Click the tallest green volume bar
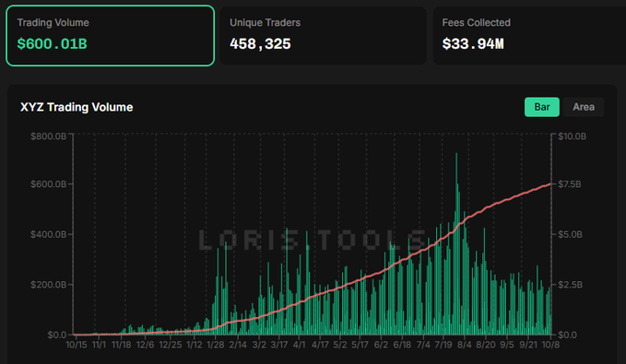Image resolution: width=626 pixels, height=364 pixels. pyautogui.click(x=456, y=243)
